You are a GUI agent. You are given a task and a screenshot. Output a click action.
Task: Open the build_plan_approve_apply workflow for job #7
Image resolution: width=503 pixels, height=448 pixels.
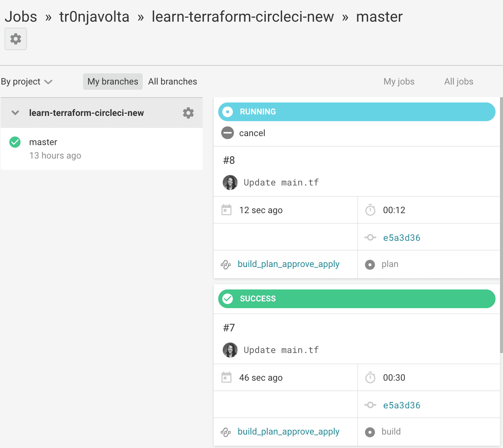(288, 432)
